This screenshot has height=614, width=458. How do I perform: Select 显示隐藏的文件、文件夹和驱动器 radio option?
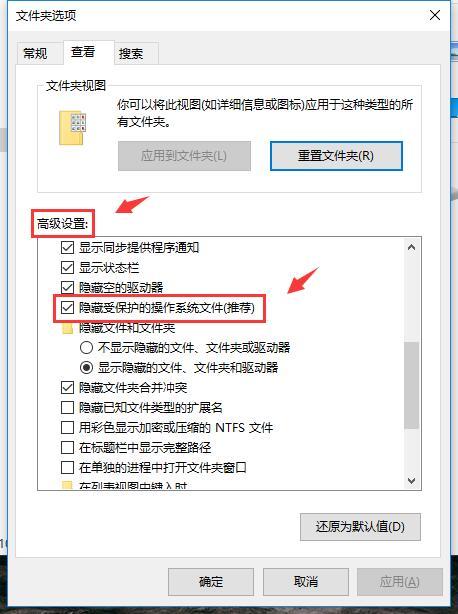[x=86, y=367]
